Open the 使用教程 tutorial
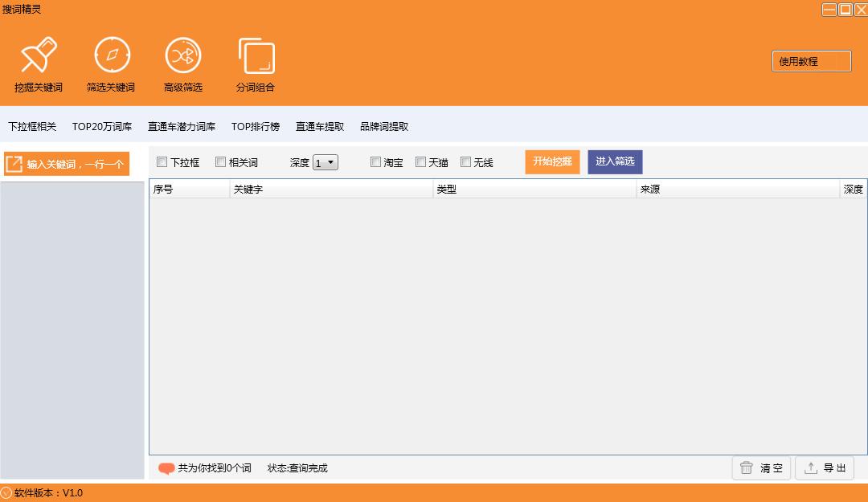The image size is (868, 502). pos(811,61)
